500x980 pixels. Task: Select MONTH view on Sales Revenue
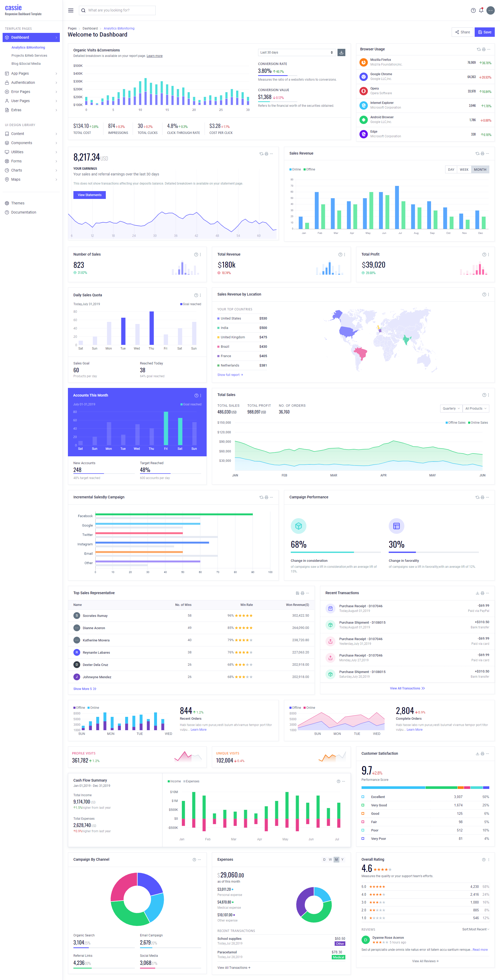(480, 170)
